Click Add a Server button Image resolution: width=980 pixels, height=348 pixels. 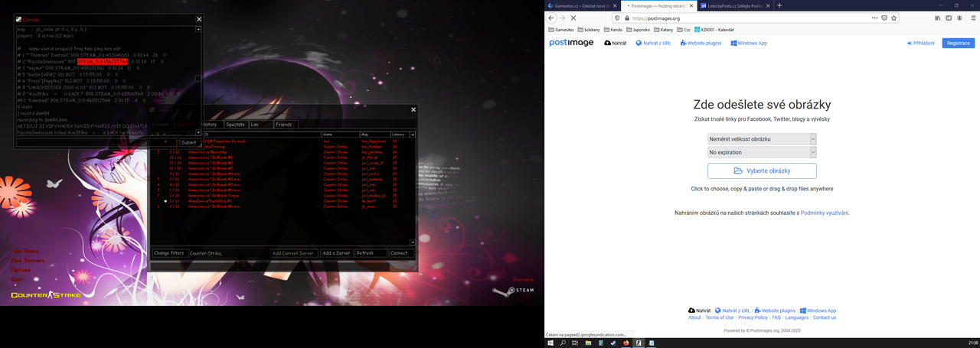[336, 253]
